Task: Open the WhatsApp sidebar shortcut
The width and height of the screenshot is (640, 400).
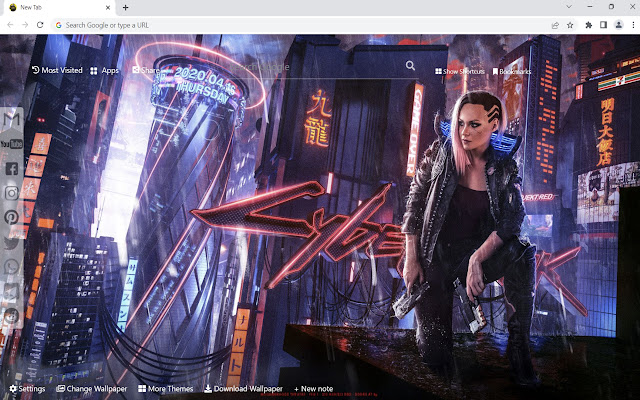Action: click(x=11, y=267)
